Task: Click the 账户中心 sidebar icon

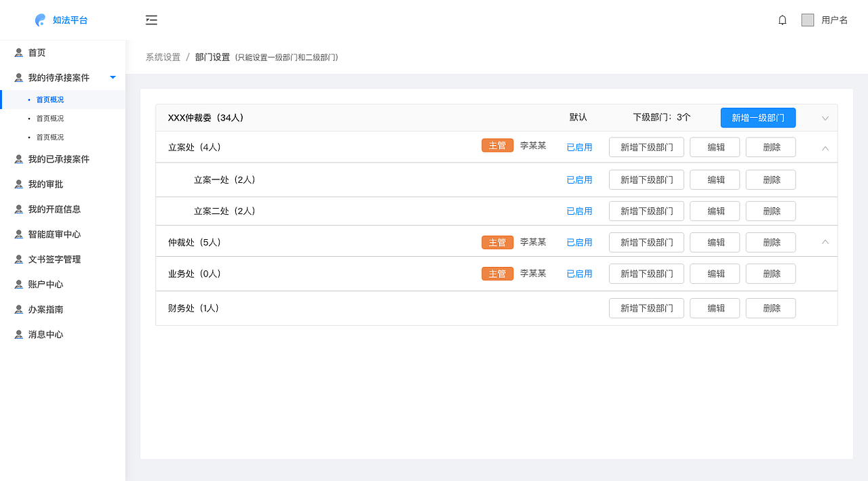Action: [x=19, y=285]
